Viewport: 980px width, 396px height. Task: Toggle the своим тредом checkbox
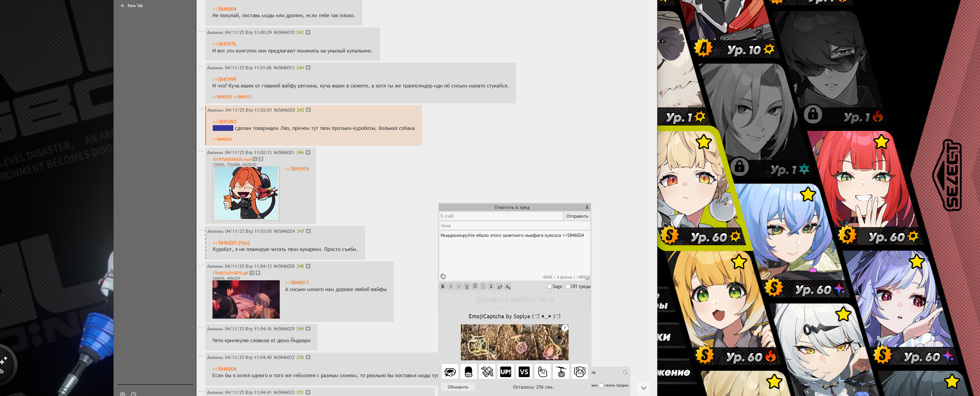[601, 385]
